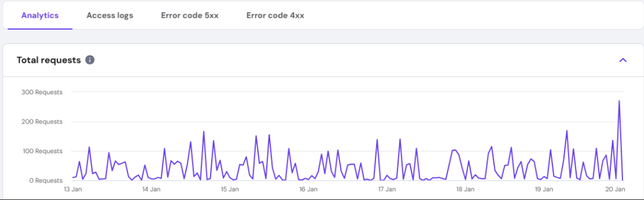
Task: Open the Error code 4xx tab
Action: pos(275,15)
